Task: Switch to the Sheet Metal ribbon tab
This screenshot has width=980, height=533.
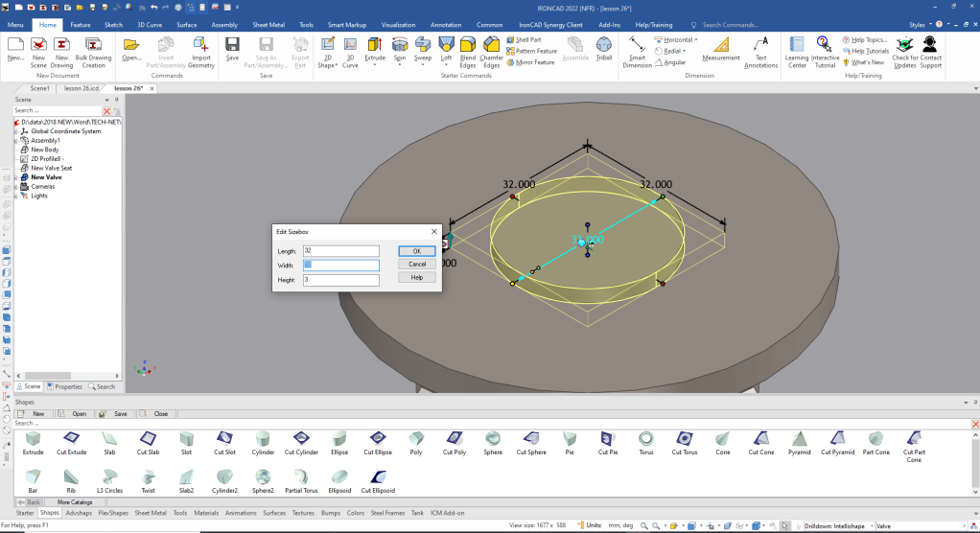Action: point(268,24)
